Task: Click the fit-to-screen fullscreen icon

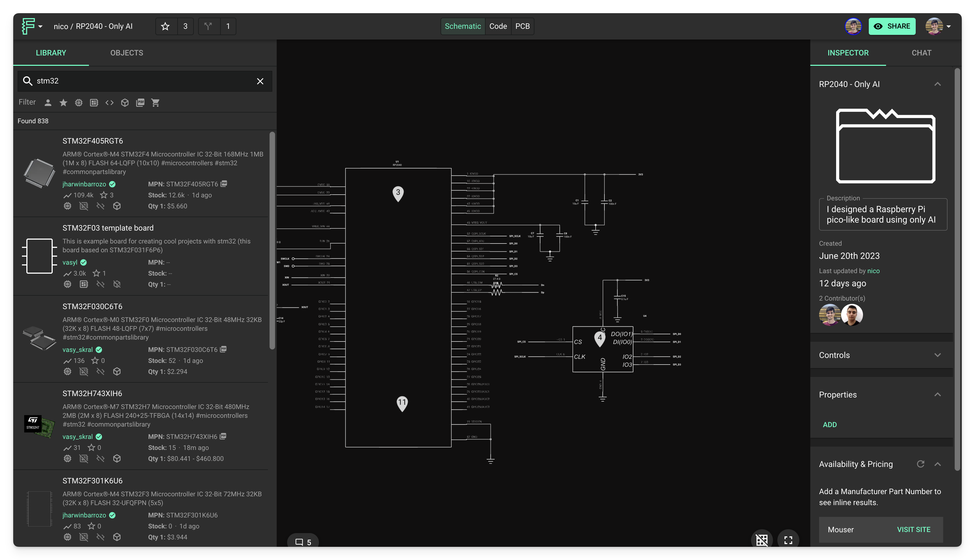Action: [788, 540]
